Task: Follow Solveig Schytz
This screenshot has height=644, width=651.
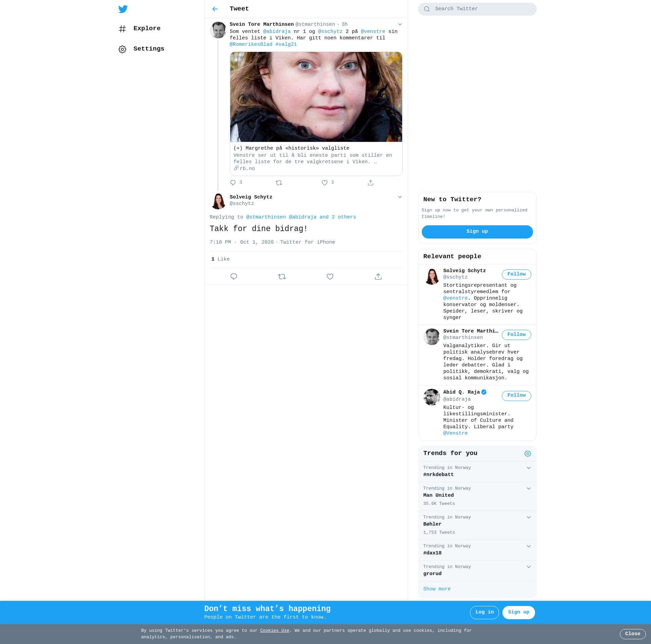Action: coord(516,274)
